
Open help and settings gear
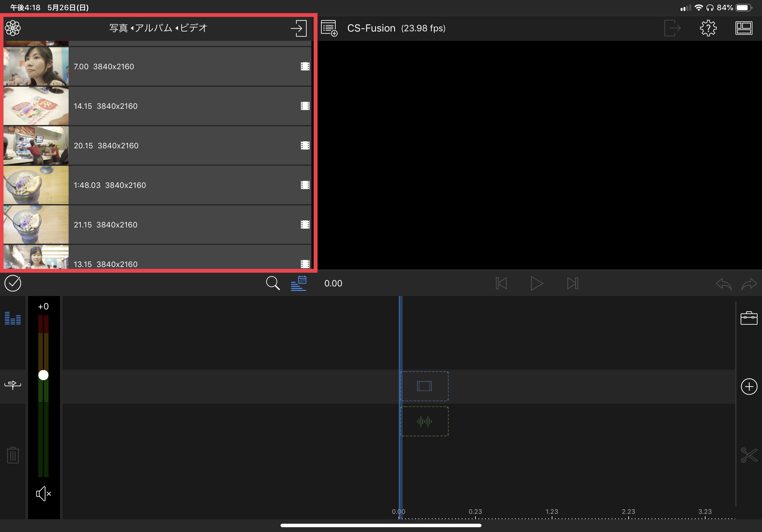(x=708, y=28)
